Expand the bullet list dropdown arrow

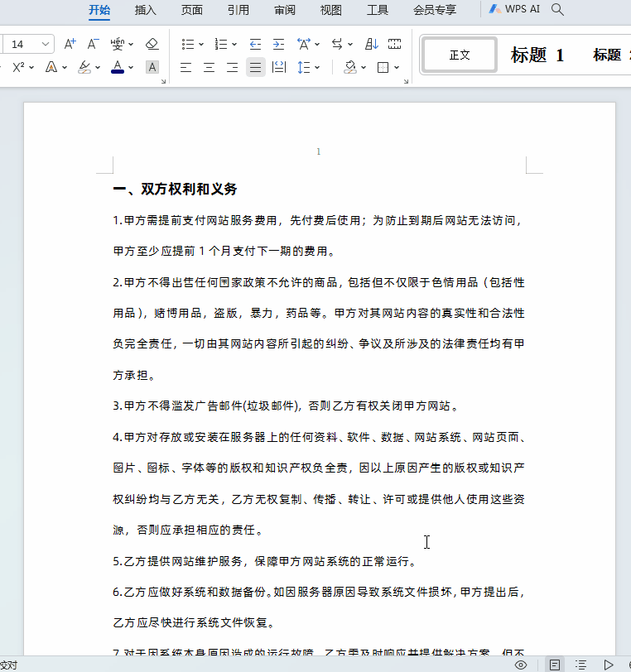[x=203, y=44]
